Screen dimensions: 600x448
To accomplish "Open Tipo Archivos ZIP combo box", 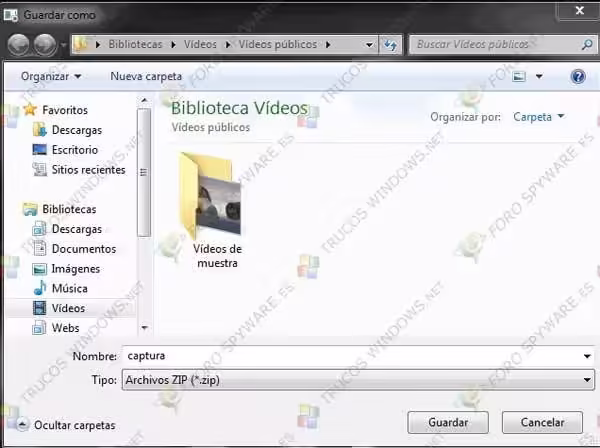I will point(358,380).
